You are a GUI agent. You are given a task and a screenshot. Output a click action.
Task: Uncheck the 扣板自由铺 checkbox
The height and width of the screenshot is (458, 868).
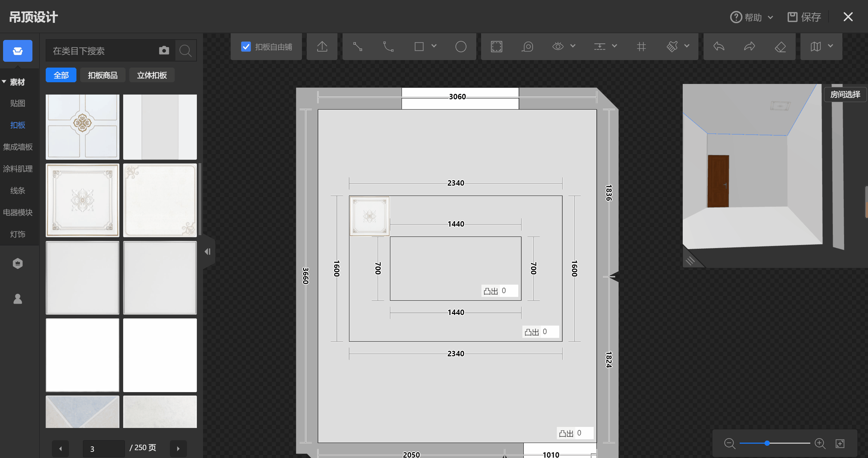coord(246,46)
